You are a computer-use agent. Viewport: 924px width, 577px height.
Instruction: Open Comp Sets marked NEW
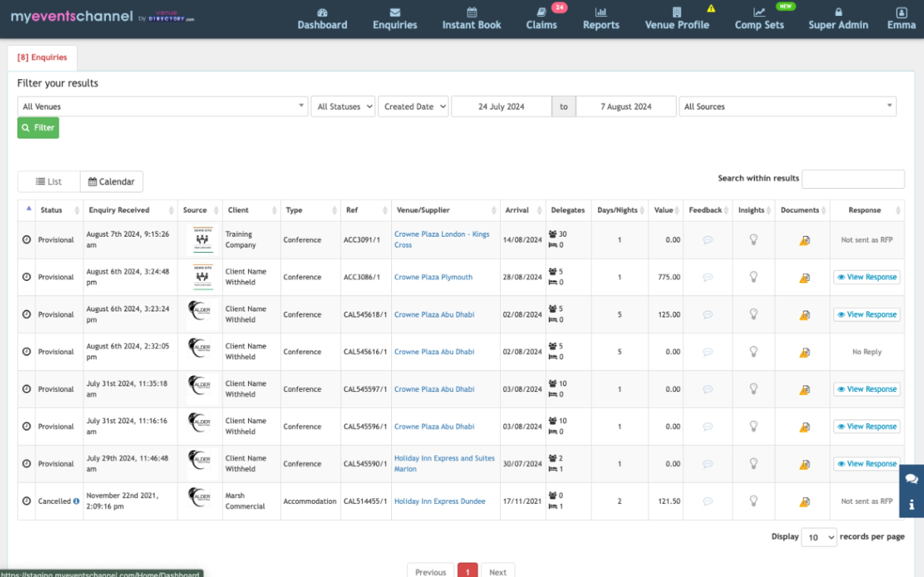(759, 19)
